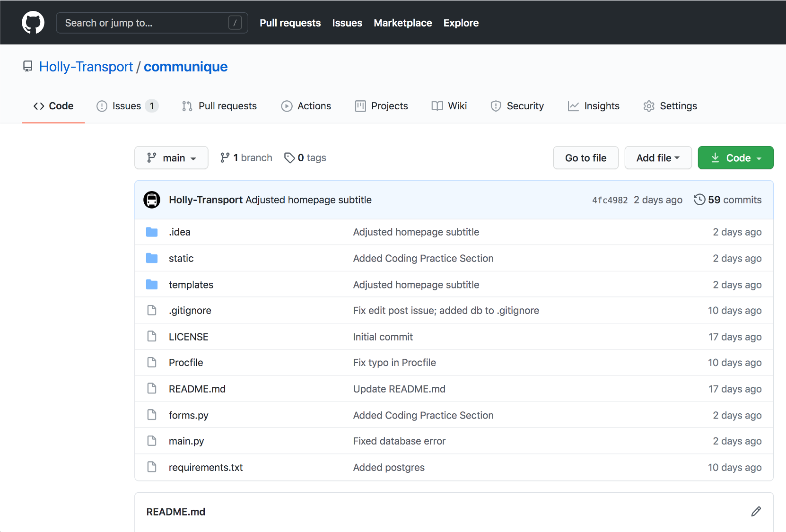The height and width of the screenshot is (532, 786).
Task: Click Issues in top navigation bar
Action: pyautogui.click(x=347, y=23)
